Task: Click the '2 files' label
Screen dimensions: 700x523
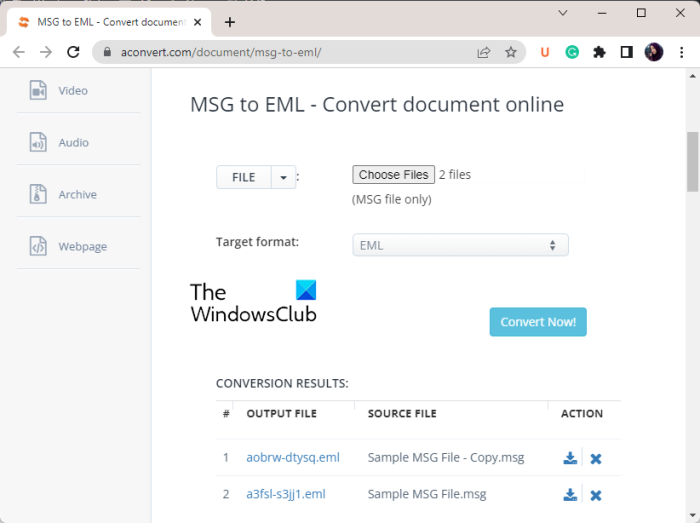Action: (454, 174)
